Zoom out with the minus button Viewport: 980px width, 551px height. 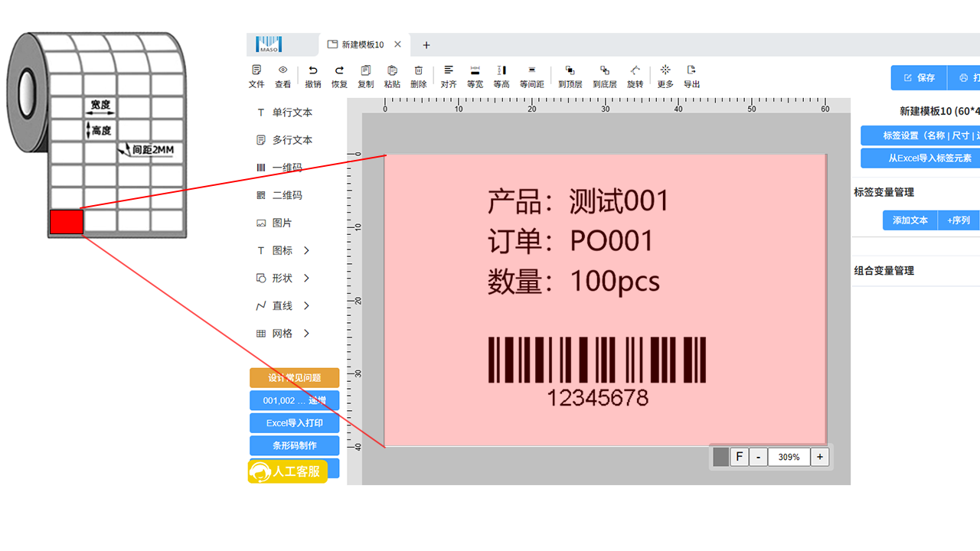tap(758, 457)
